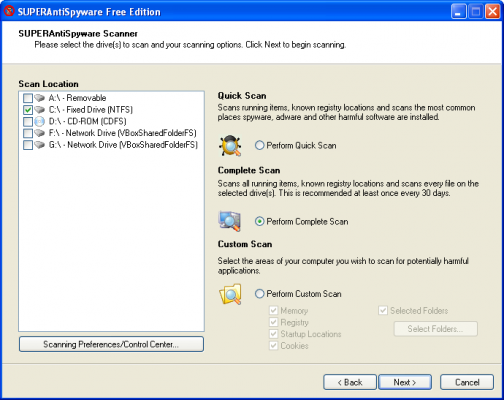Screen dimensions: 504x400
Task: Click the Custom Scan folder magnifier icon
Action: 230,294
